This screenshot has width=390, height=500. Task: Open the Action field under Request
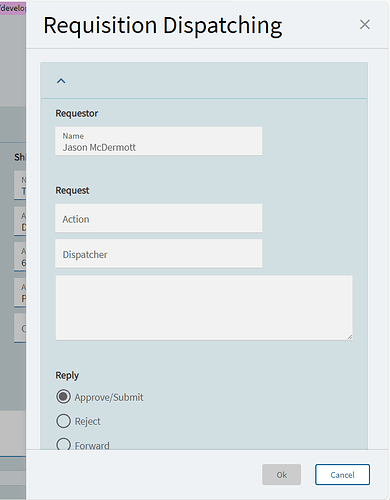[159, 218]
